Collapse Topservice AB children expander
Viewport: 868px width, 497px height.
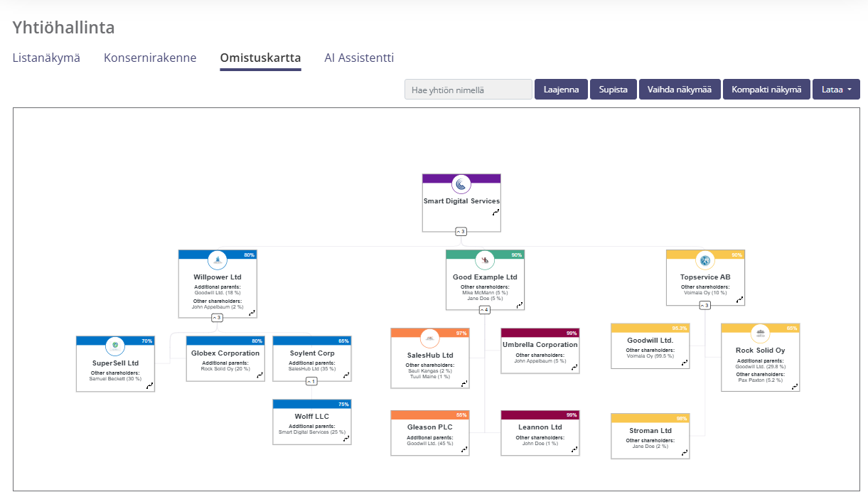[x=704, y=306]
